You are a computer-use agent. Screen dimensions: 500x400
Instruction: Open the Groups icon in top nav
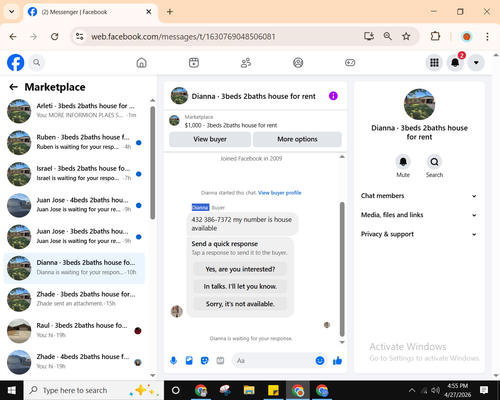[x=298, y=62]
